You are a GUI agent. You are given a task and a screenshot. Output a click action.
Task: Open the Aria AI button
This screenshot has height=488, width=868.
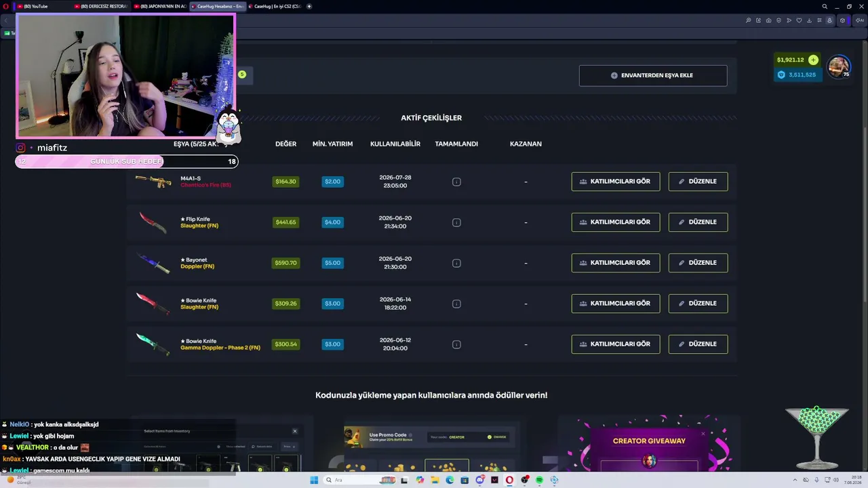(860, 20)
